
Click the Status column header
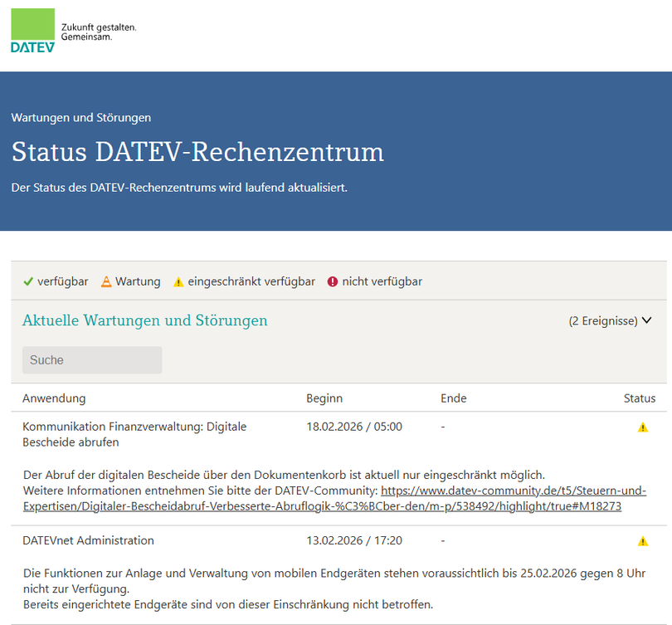640,398
